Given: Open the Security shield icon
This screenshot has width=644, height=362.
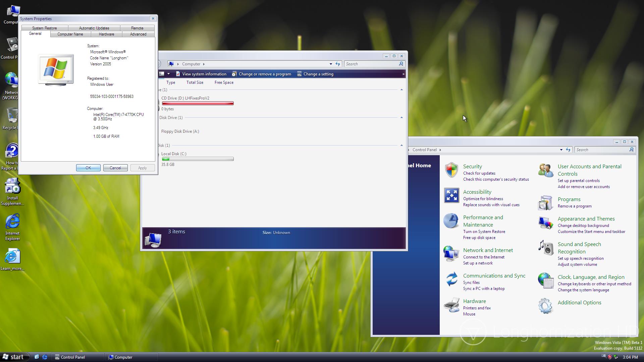Looking at the screenshot, I should click(x=451, y=170).
